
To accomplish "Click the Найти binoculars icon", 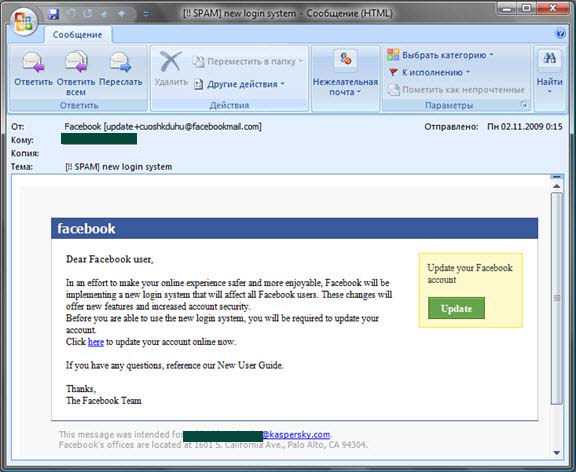I will [x=550, y=59].
